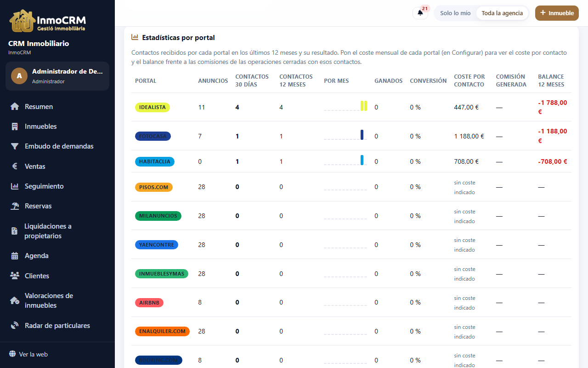Screen dimensions: 588x368
Task: Click the people icon for Clientes
Action: (15, 276)
